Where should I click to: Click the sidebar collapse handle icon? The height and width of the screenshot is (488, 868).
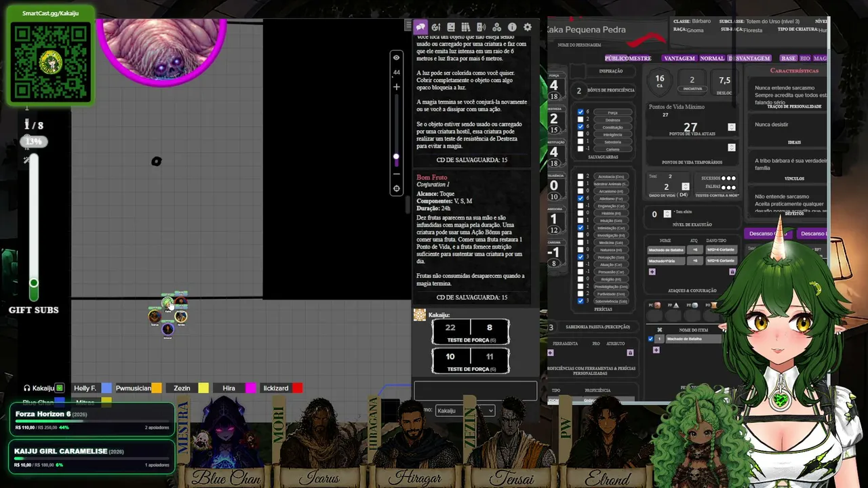click(x=408, y=26)
